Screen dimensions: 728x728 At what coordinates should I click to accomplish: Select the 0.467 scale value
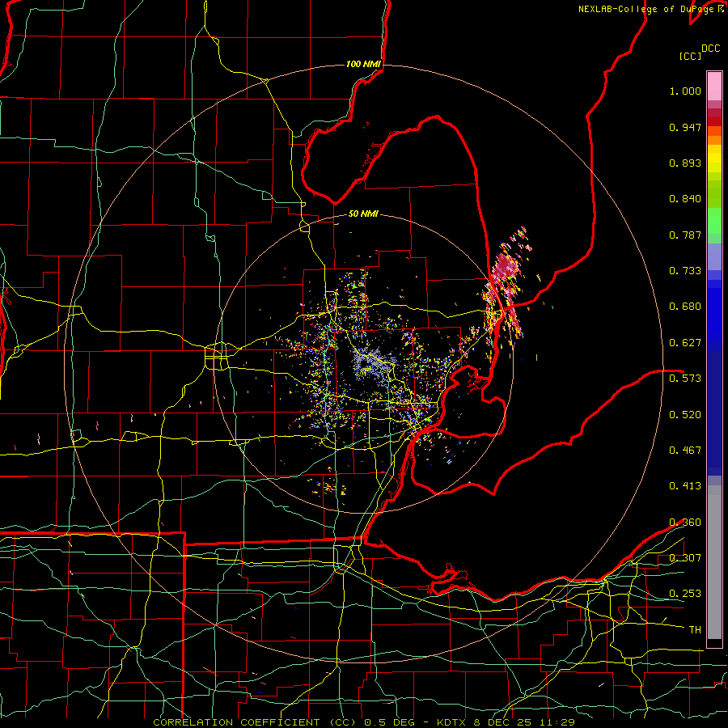click(x=685, y=451)
